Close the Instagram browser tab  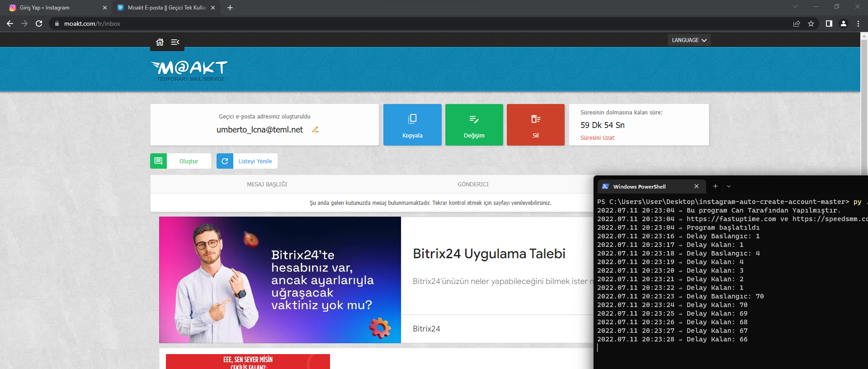[x=105, y=8]
